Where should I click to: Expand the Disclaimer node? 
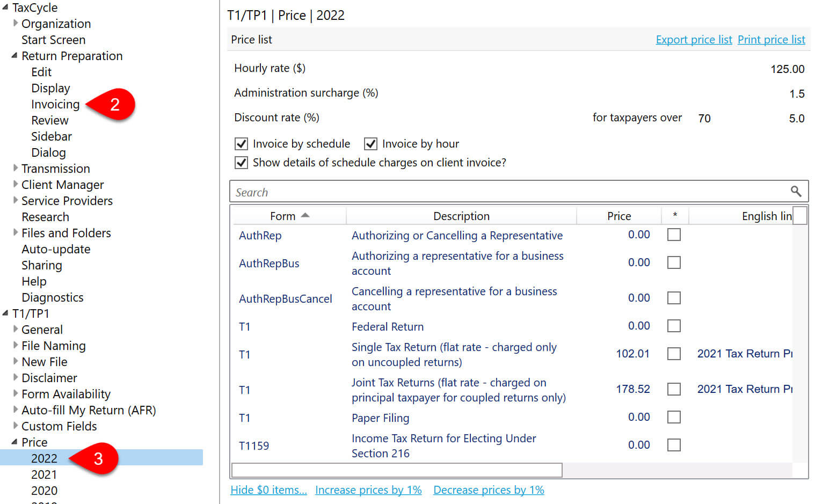[16, 377]
